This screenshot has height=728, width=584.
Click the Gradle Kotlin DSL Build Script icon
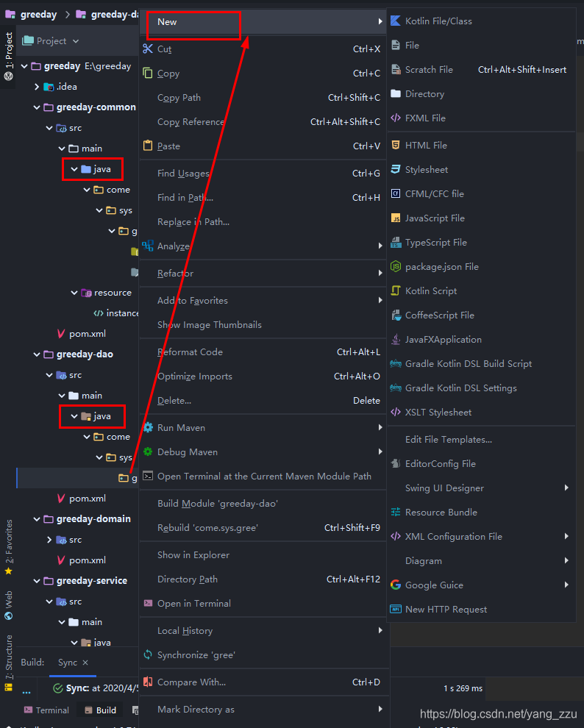[396, 363]
